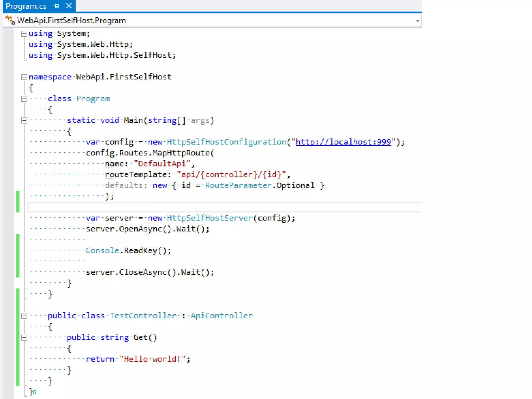Screen dimensions: 532x399
Task: Collapse the WebApi.FirstSelfHost namespace block
Action: [x=24, y=77]
